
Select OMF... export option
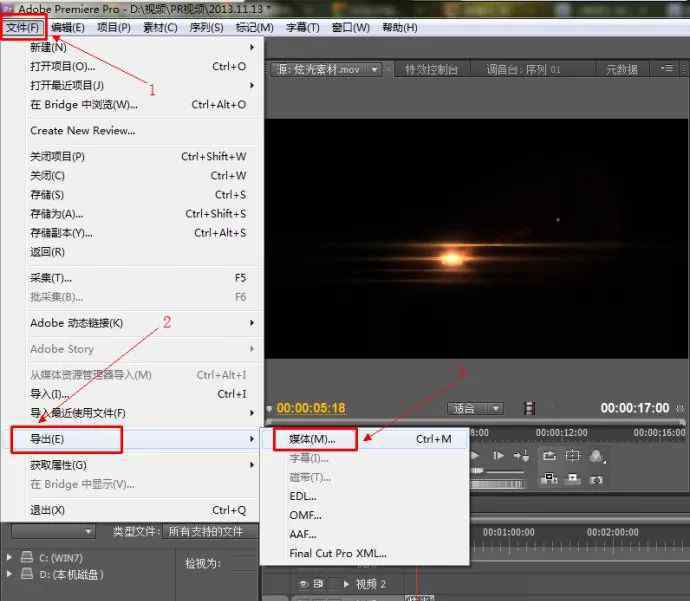click(365, 515)
